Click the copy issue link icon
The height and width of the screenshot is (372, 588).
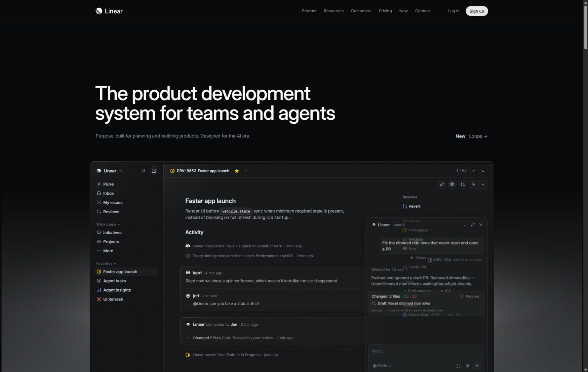coord(442,184)
